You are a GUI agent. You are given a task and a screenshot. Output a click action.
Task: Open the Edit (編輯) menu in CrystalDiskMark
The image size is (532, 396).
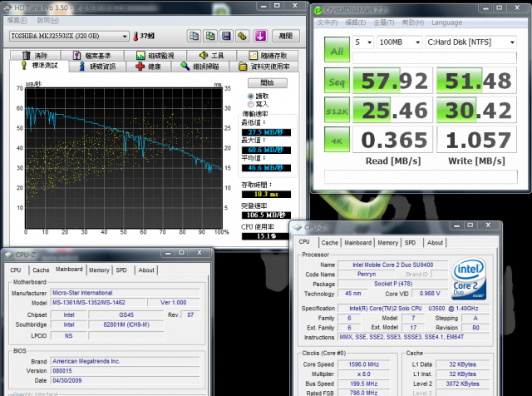click(x=356, y=22)
